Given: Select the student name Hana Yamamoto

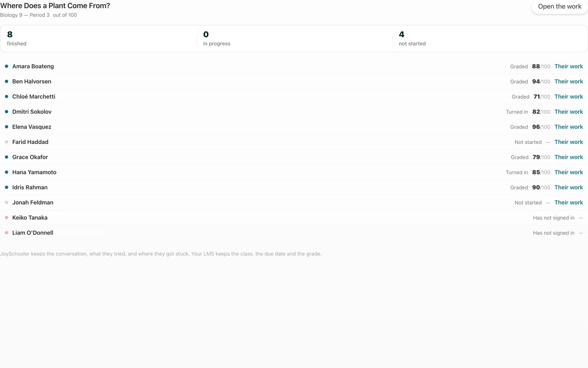Looking at the screenshot, I should click(x=34, y=172).
